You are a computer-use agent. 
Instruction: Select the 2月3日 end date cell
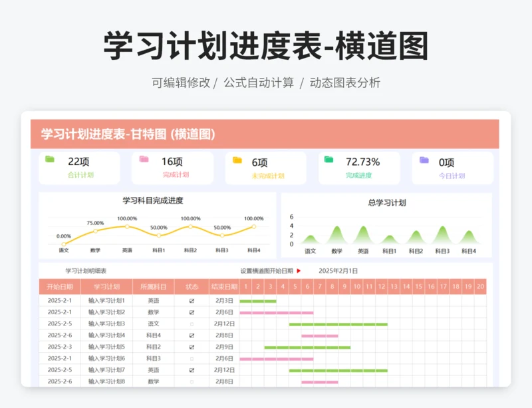(224, 301)
